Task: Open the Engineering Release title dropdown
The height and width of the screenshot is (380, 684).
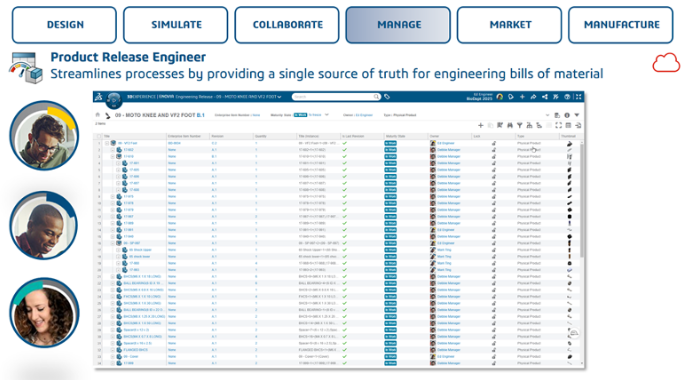Action: pyautogui.click(x=280, y=97)
